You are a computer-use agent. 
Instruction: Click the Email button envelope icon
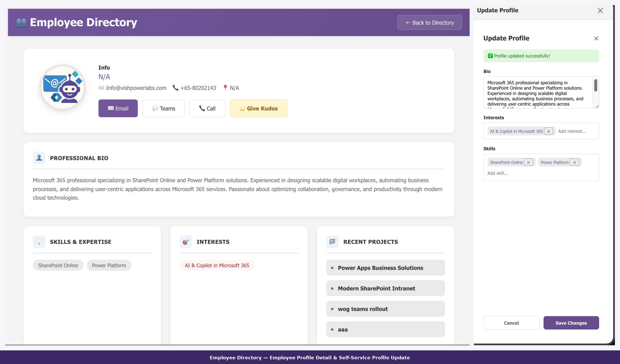pos(111,108)
